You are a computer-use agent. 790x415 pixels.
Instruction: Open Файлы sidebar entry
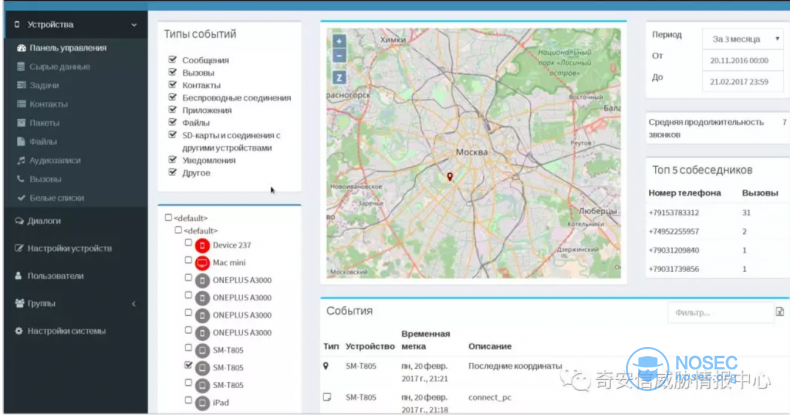37,142
